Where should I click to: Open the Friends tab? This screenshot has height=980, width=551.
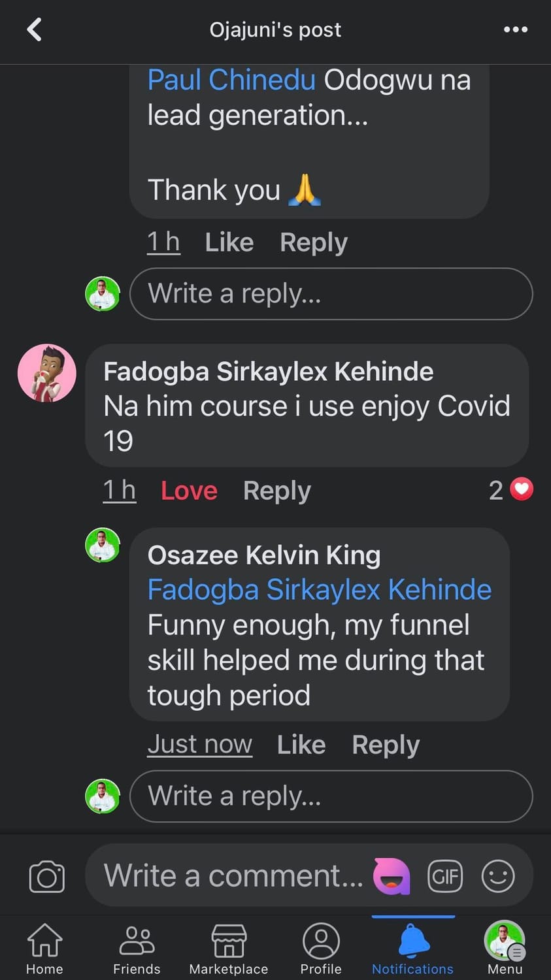[x=137, y=949]
